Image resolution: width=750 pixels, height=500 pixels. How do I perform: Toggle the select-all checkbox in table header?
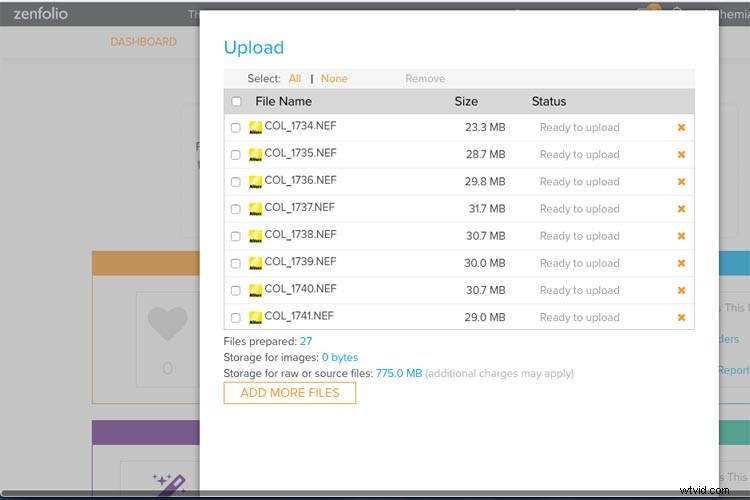click(236, 101)
